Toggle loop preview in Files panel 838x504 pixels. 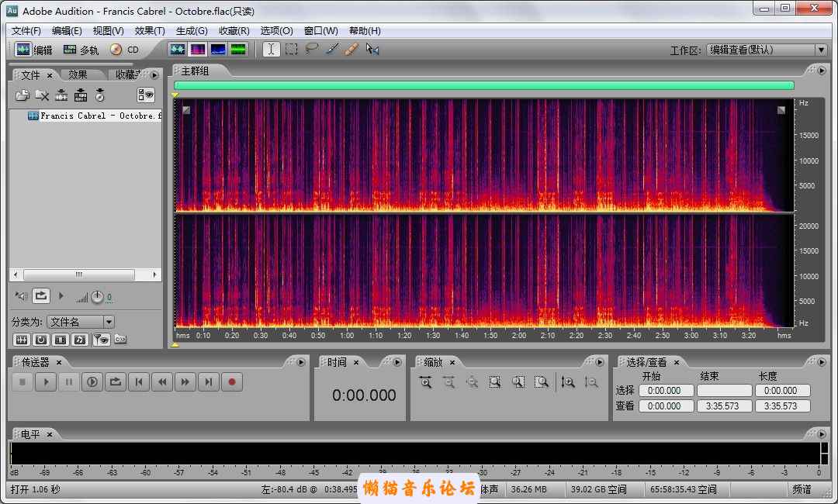[40, 295]
